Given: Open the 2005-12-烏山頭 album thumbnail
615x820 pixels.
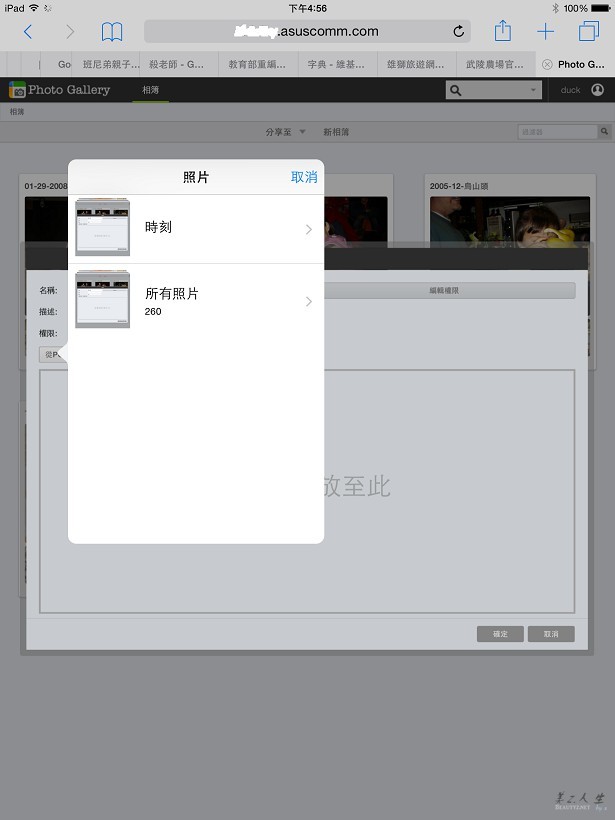Looking at the screenshot, I should coord(510,222).
